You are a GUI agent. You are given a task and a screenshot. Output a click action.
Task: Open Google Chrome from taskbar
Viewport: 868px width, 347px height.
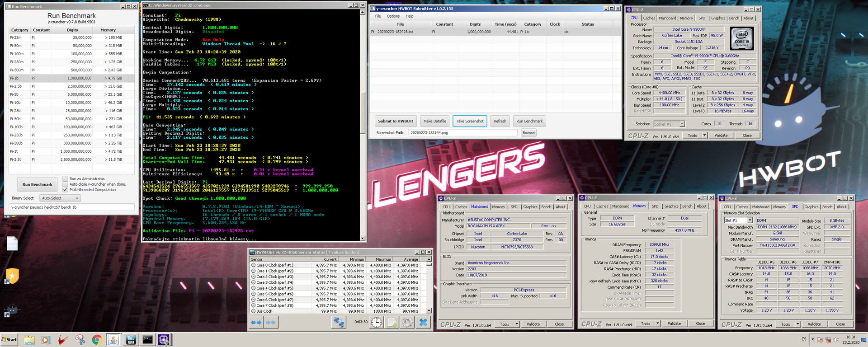97,340
